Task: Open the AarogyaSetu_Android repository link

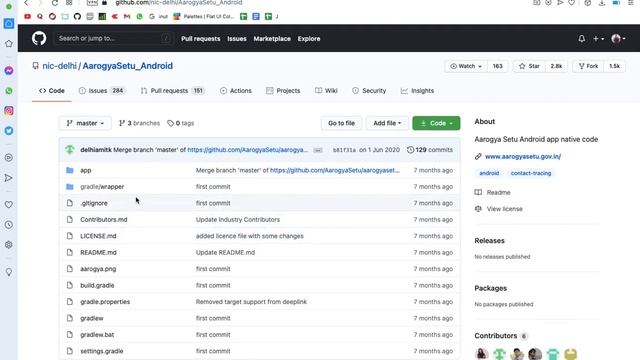Action: coord(128,66)
